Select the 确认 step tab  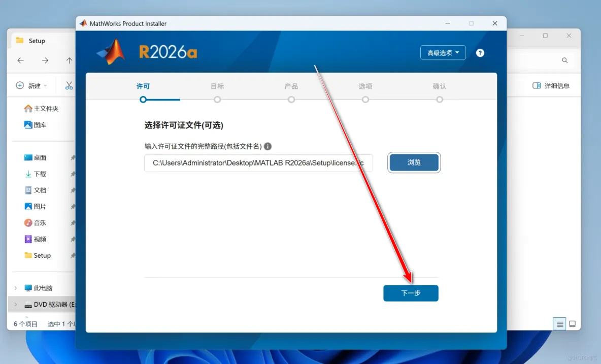pyautogui.click(x=439, y=87)
